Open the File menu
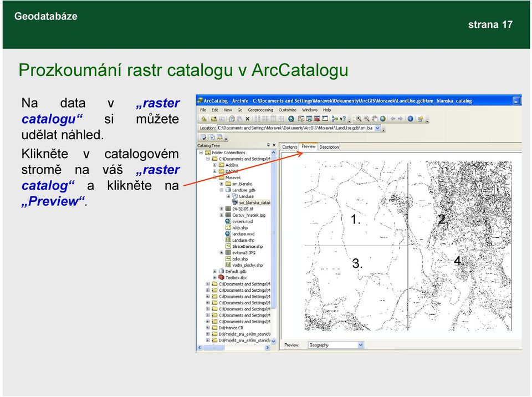 (x=203, y=110)
